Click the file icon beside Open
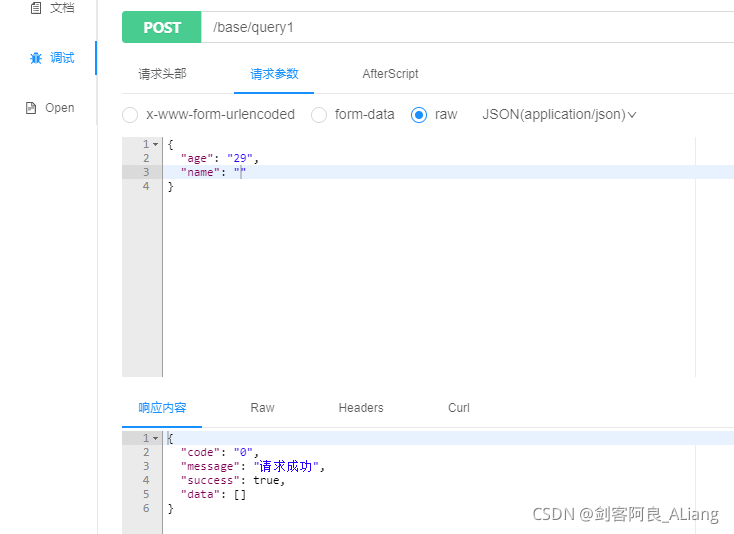This screenshot has height=534, width=734. click(x=31, y=108)
